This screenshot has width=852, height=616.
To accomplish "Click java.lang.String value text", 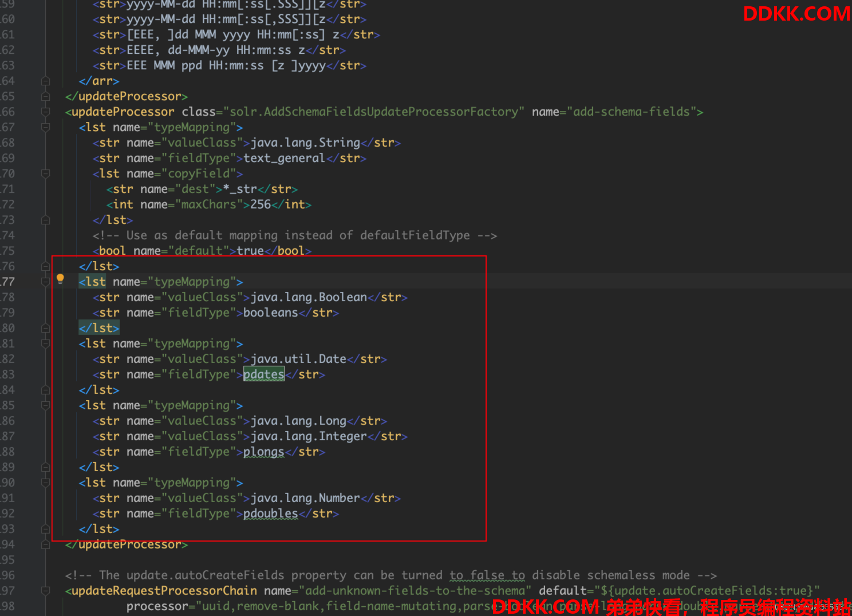I will pyautogui.click(x=305, y=143).
